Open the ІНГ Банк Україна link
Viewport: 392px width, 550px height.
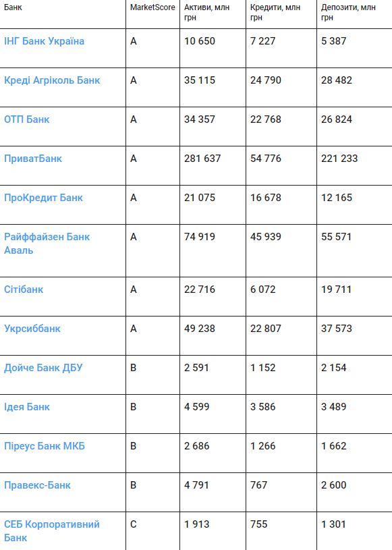tap(44, 41)
